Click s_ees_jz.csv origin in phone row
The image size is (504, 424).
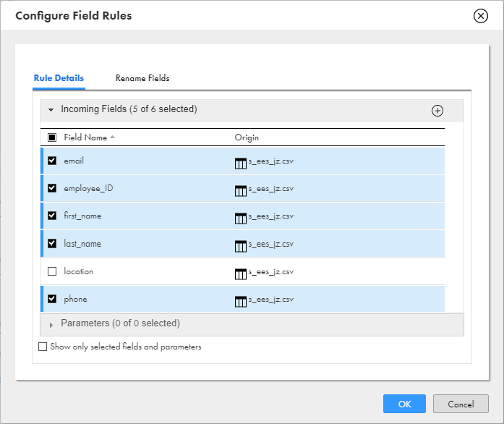tap(270, 300)
